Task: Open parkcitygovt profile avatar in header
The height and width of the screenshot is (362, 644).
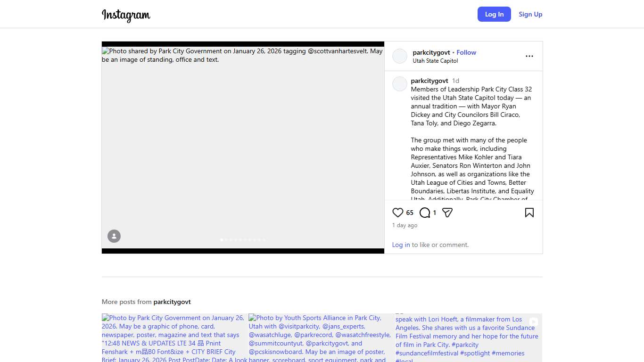Action: (400, 56)
